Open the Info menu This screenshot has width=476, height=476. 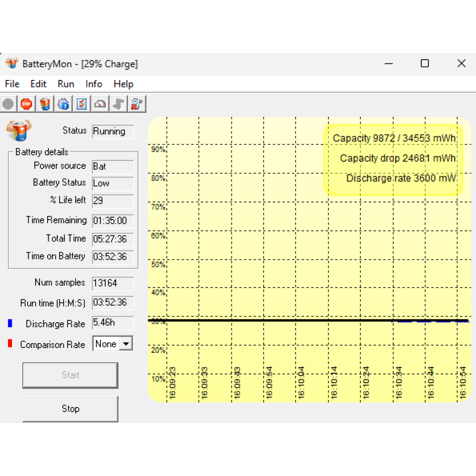[94, 84]
